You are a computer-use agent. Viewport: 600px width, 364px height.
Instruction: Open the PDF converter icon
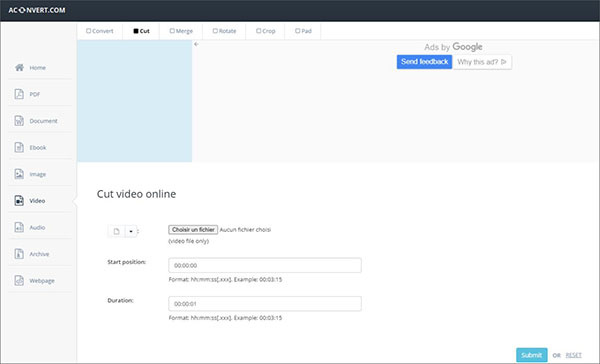(19, 94)
